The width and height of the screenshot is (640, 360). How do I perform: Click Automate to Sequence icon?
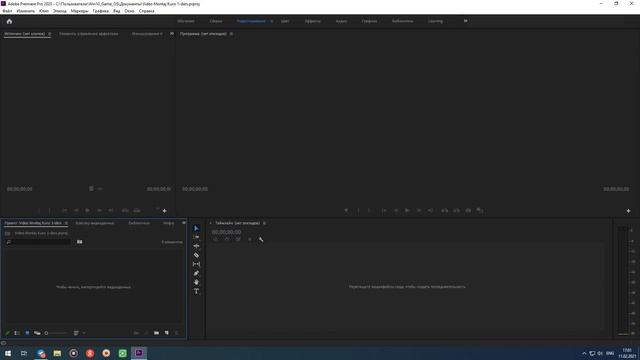click(136, 333)
